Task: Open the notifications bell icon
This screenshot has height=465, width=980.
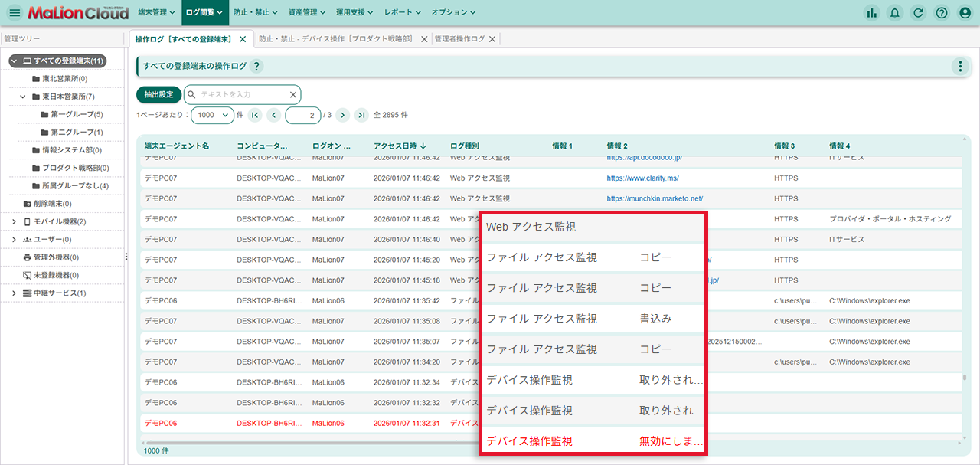Action: (x=894, y=12)
